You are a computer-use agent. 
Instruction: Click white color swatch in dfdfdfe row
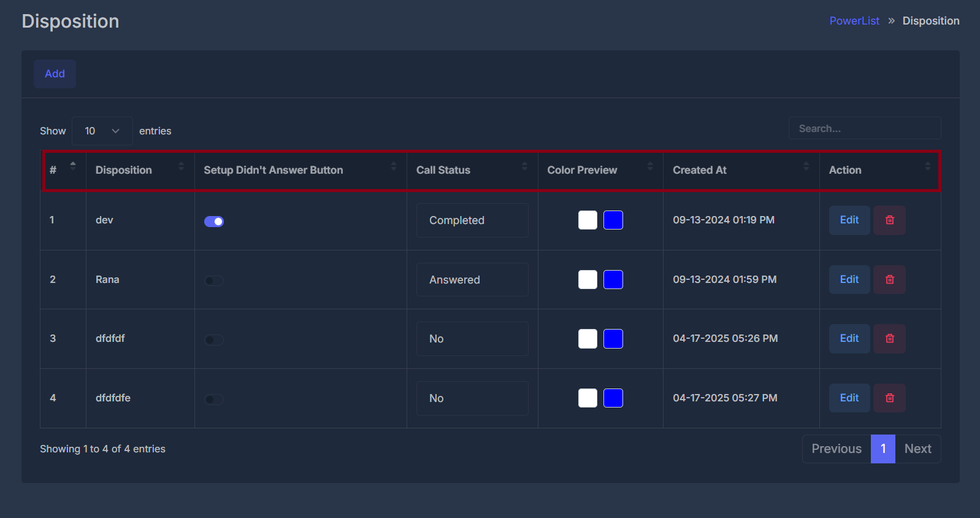click(588, 398)
